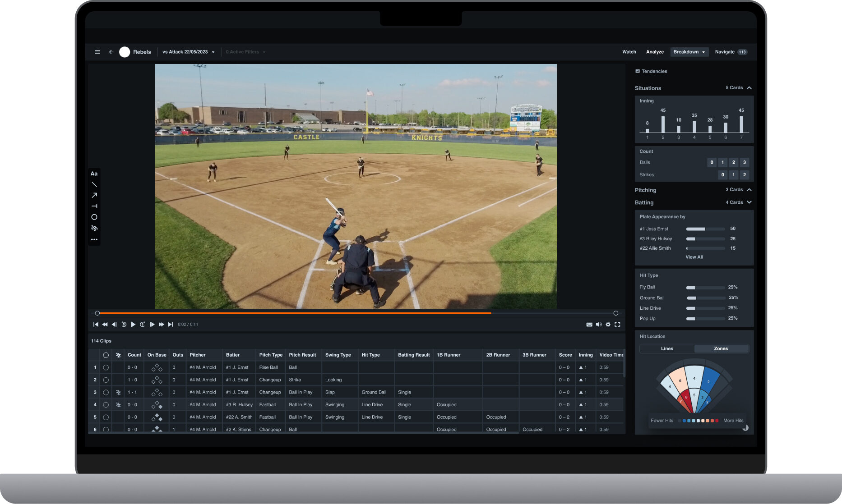Select the arrow annotation tool

94,195
